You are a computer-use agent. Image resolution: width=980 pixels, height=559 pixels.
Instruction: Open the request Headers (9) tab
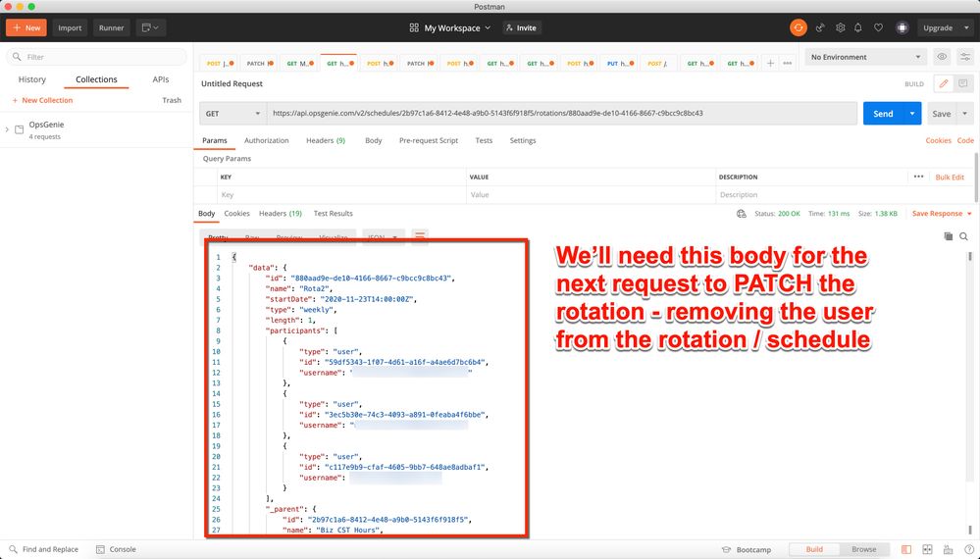click(326, 140)
